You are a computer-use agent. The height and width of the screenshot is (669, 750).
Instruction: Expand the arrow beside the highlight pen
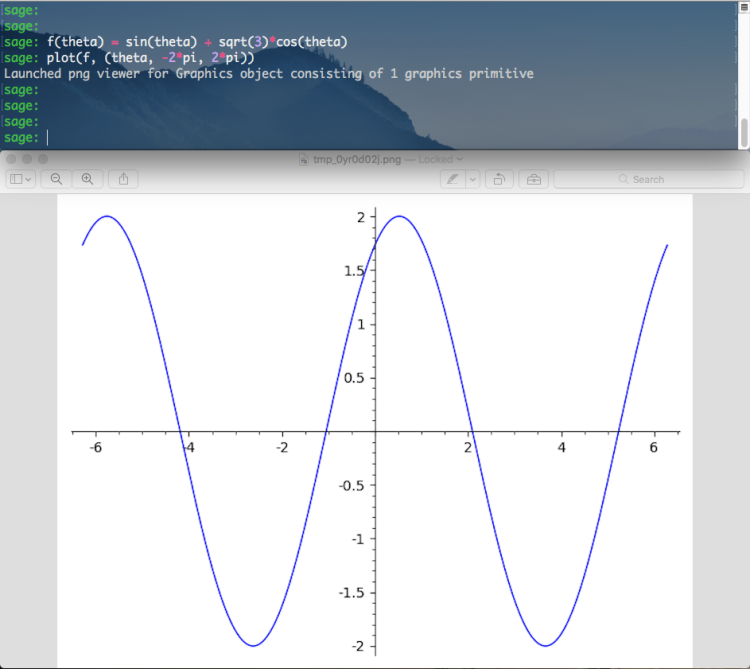coord(473,179)
